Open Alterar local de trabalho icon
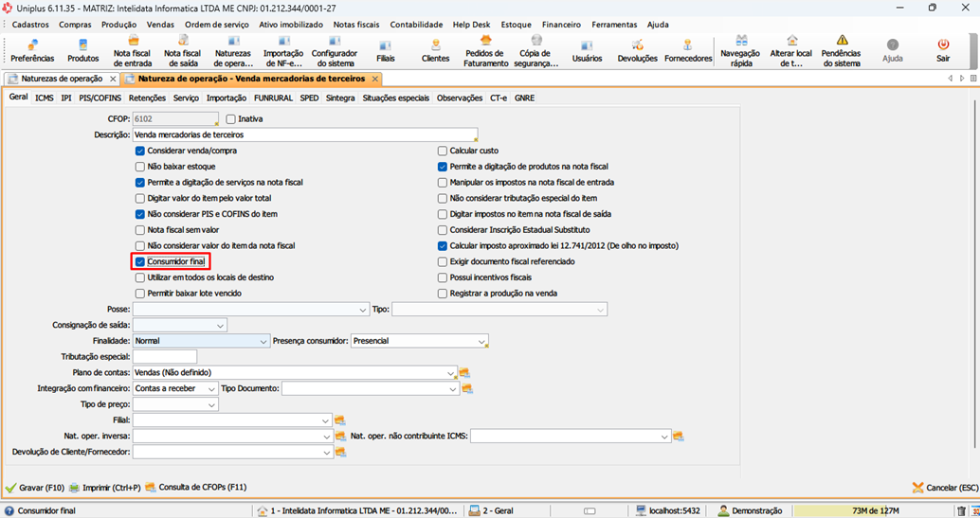The image size is (980, 518). point(791,51)
